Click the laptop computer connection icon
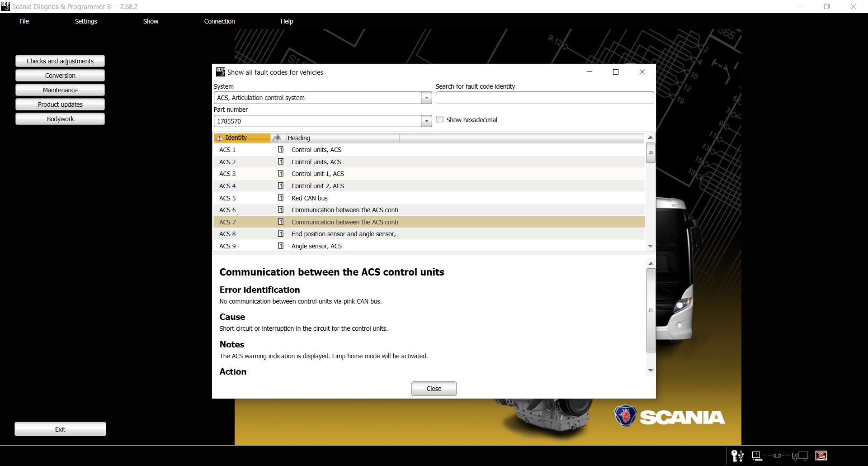The image size is (868, 466). pyautogui.click(x=756, y=456)
